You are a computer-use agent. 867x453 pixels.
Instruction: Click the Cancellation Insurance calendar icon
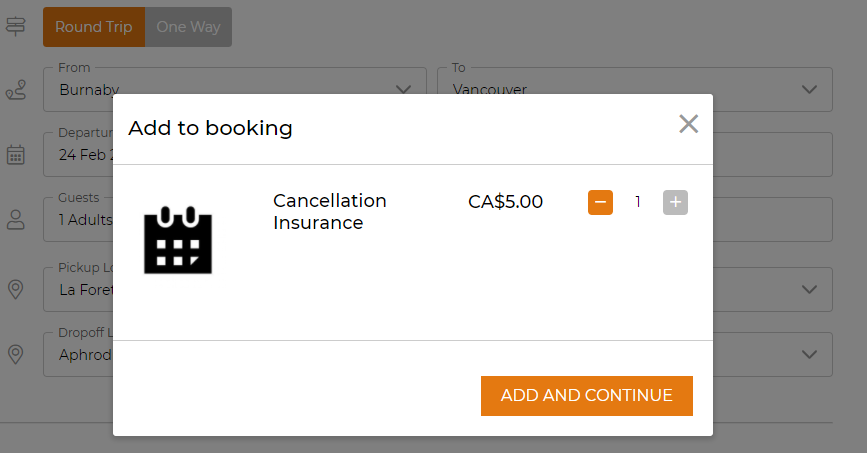[178, 239]
